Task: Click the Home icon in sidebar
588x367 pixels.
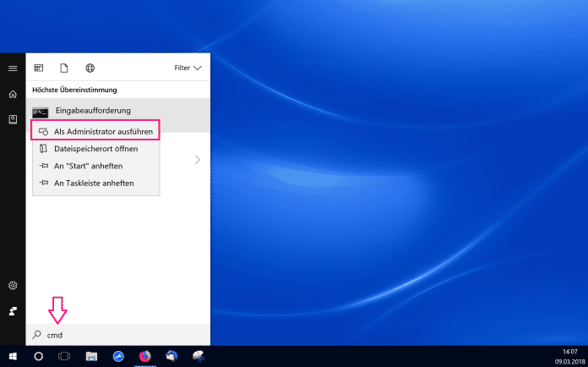Action: [13, 94]
